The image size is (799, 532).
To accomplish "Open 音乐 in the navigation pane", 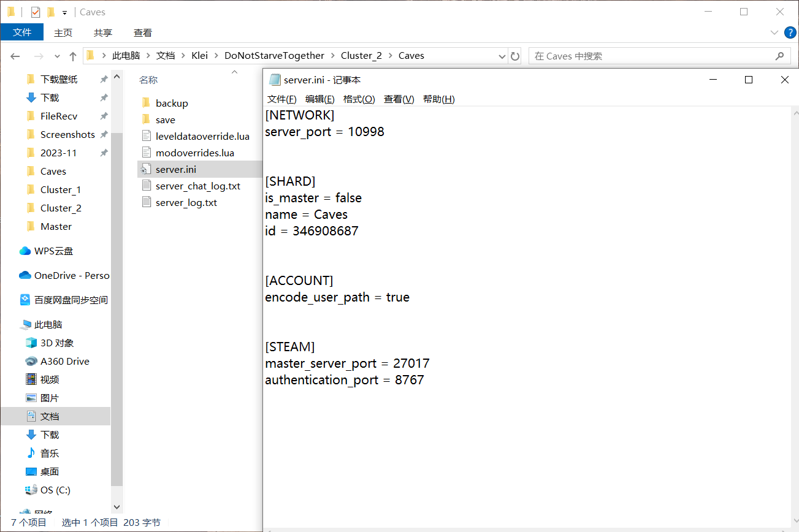I will click(x=50, y=453).
